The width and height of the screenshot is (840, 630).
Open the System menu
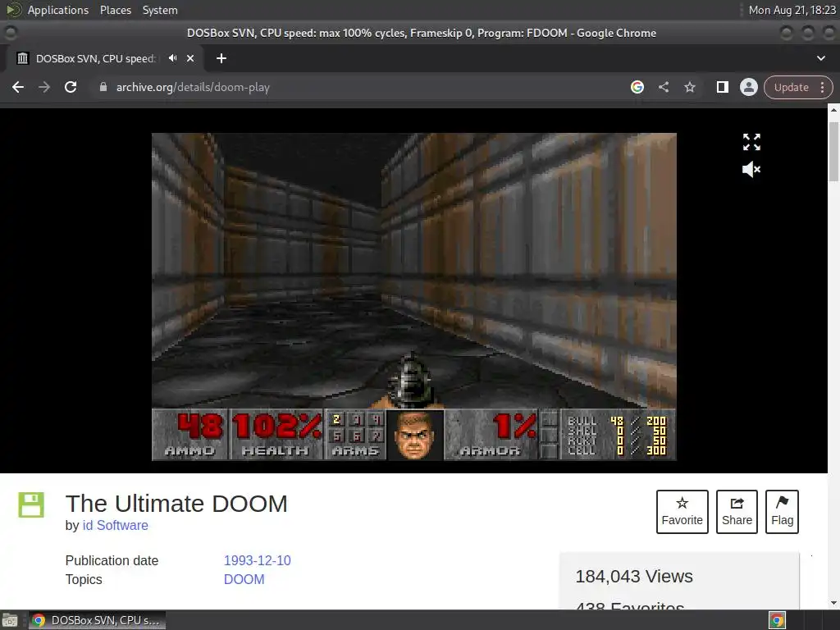160,10
